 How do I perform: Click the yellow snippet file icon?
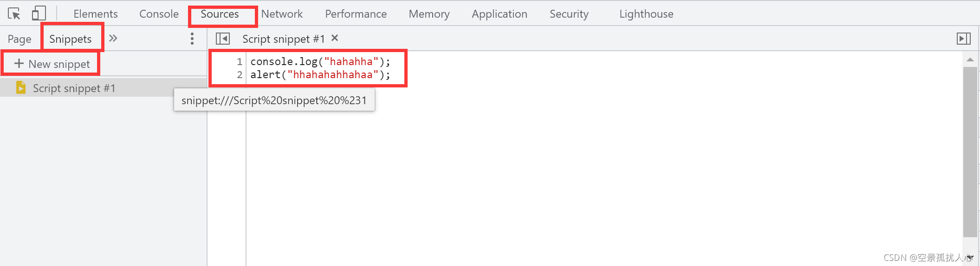coord(20,87)
